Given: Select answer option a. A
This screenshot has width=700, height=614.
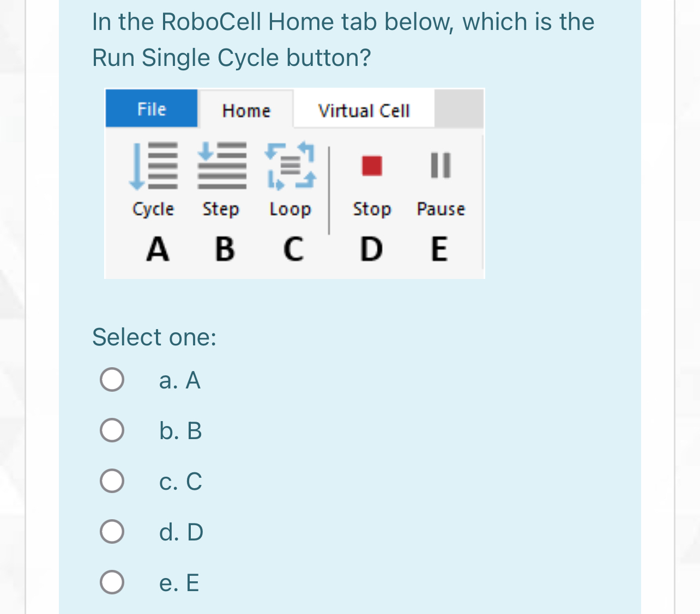Looking at the screenshot, I should (x=112, y=380).
